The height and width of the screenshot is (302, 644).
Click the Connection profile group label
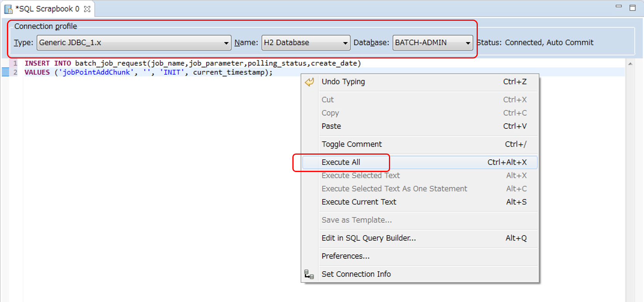(x=46, y=26)
